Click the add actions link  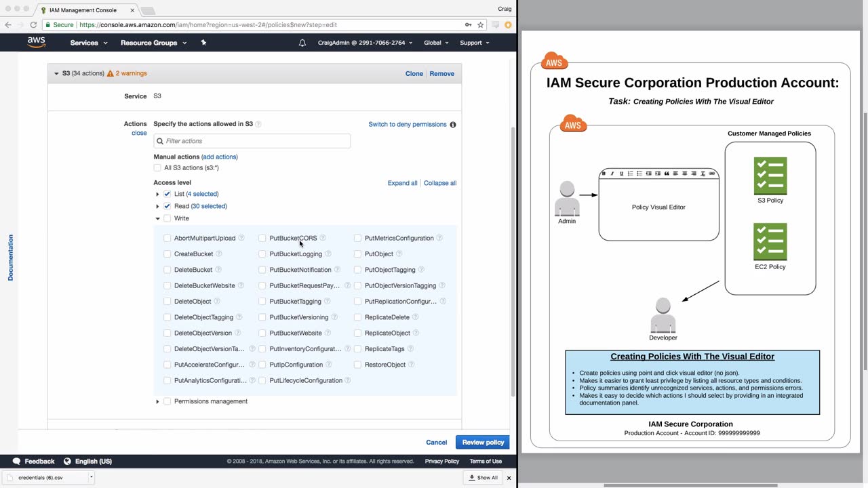(x=220, y=157)
